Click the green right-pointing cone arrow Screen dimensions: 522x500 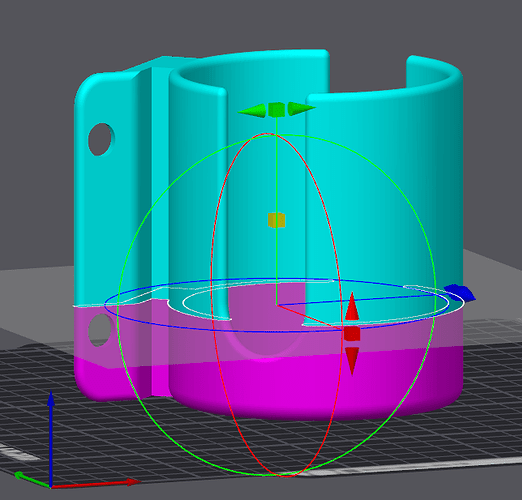tap(302, 109)
